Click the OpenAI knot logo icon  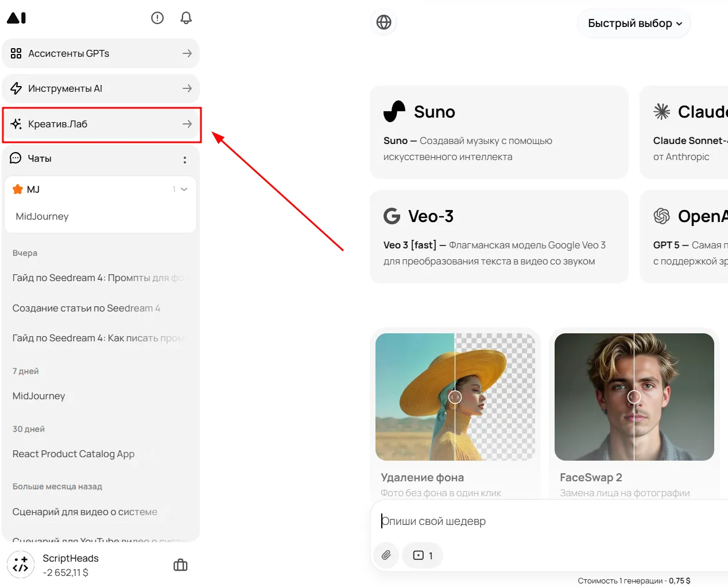click(662, 216)
